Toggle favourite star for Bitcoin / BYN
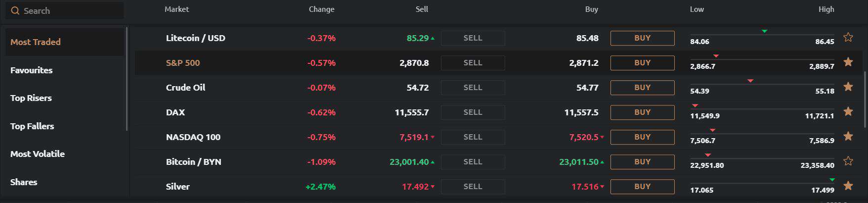 (x=848, y=161)
